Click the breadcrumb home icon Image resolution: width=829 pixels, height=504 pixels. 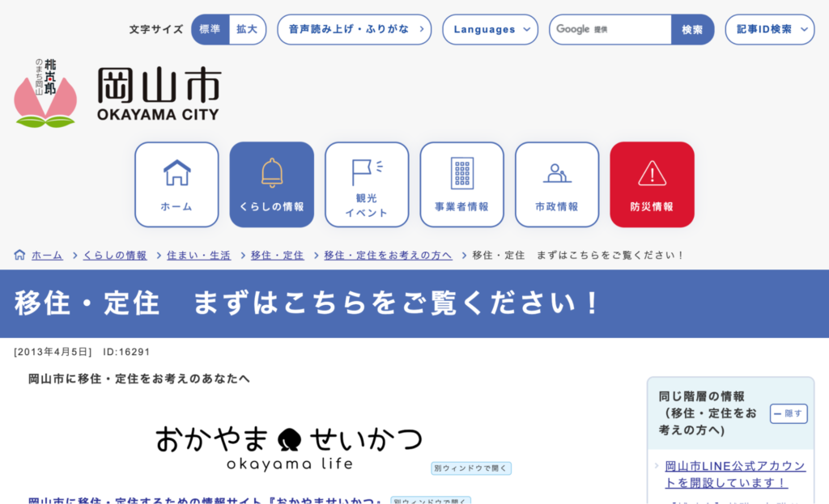(x=18, y=254)
